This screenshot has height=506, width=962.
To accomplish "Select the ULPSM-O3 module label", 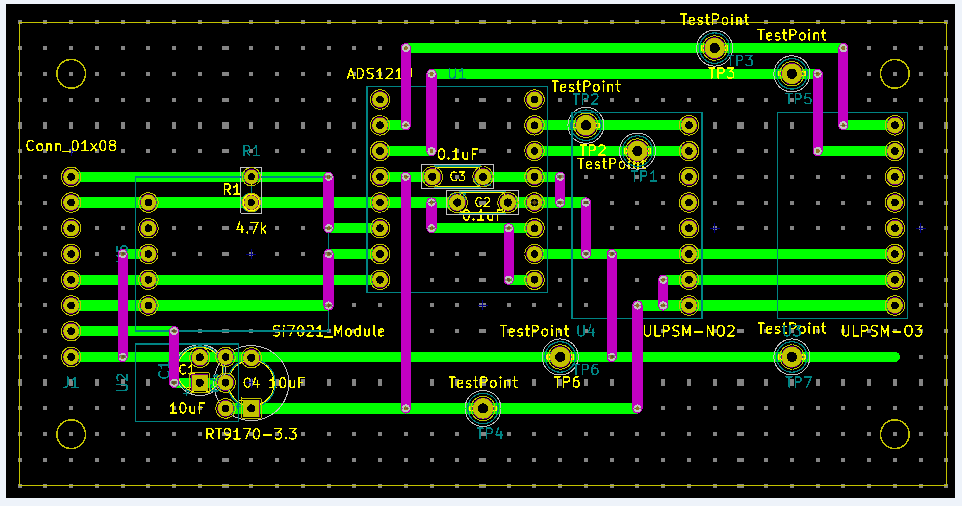I will pos(881,331).
